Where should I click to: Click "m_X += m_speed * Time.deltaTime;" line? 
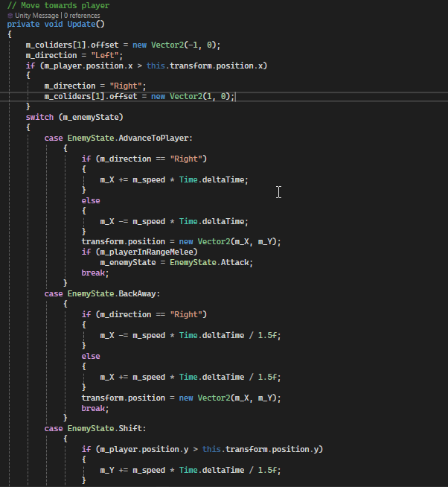(174, 179)
